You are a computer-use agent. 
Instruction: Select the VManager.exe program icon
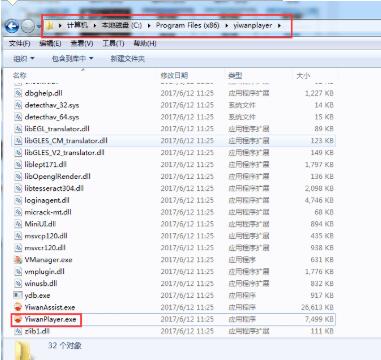tap(18, 260)
